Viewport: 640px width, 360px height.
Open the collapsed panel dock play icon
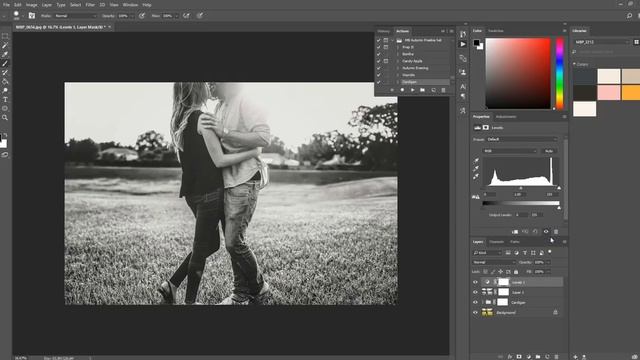coord(462,44)
